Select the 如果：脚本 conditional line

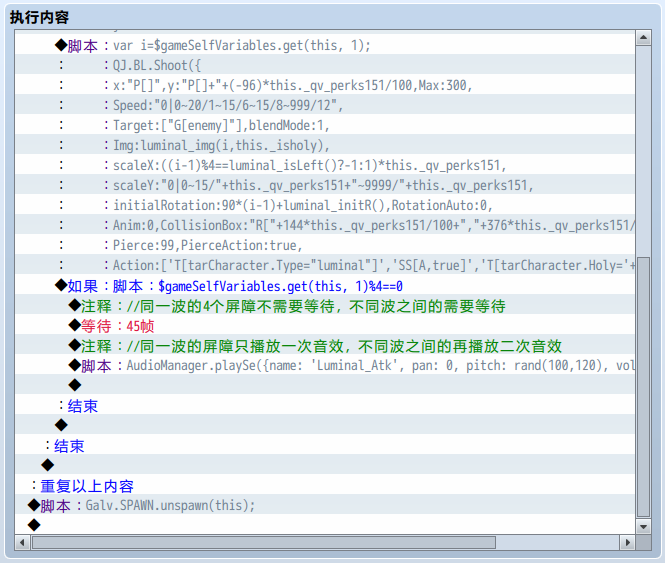pos(325,286)
